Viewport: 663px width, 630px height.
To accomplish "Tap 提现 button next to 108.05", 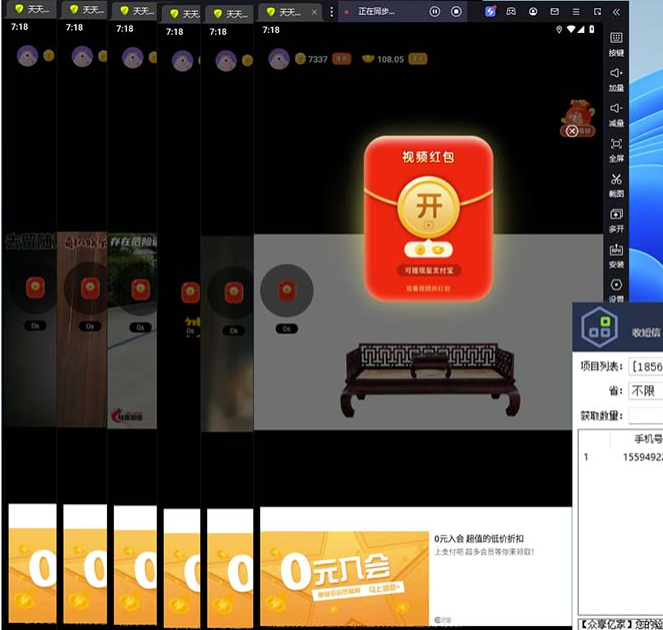I will [418, 59].
